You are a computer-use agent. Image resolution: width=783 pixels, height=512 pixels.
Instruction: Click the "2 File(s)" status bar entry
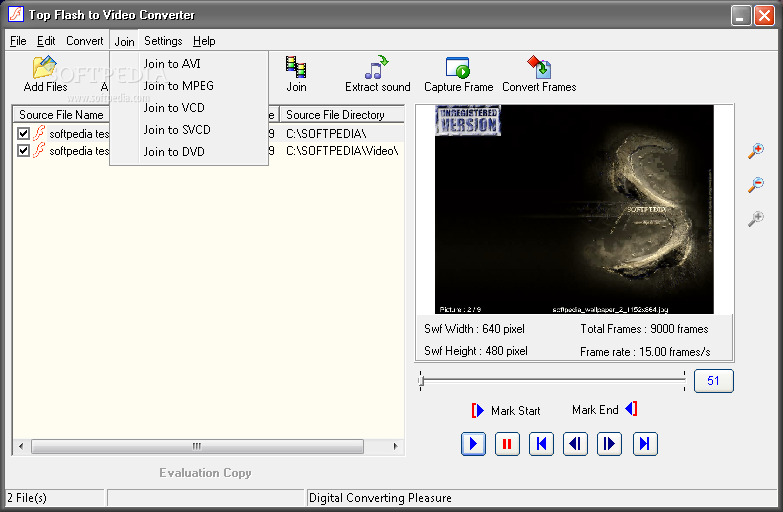[x=27, y=498]
